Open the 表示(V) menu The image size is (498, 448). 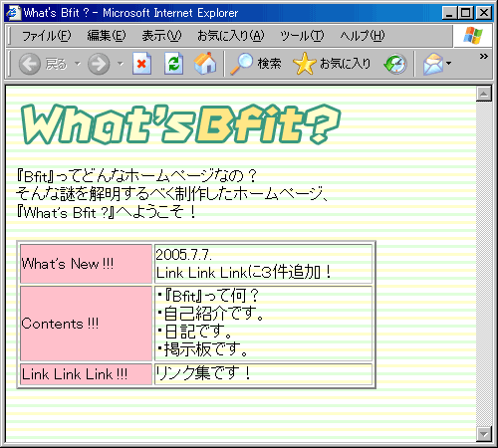click(x=161, y=36)
